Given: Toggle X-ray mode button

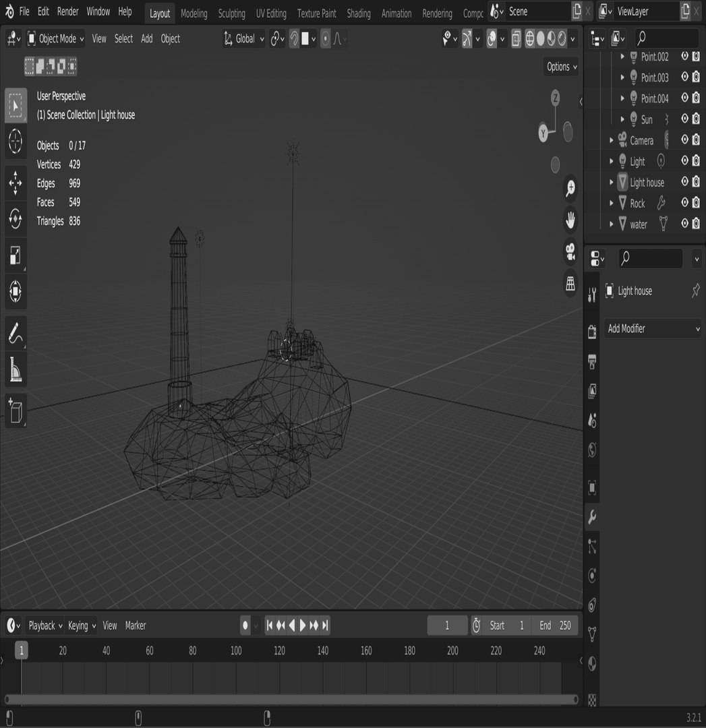Looking at the screenshot, I should (516, 39).
